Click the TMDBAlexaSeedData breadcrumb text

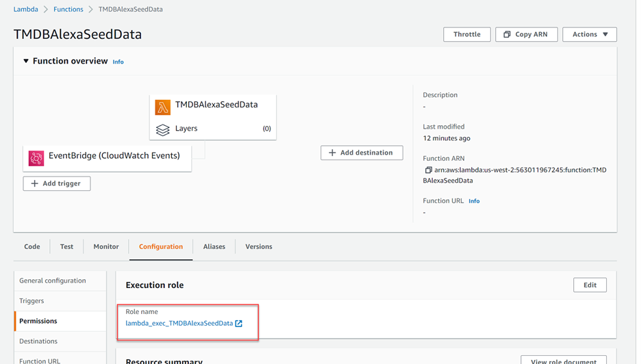coord(130,10)
